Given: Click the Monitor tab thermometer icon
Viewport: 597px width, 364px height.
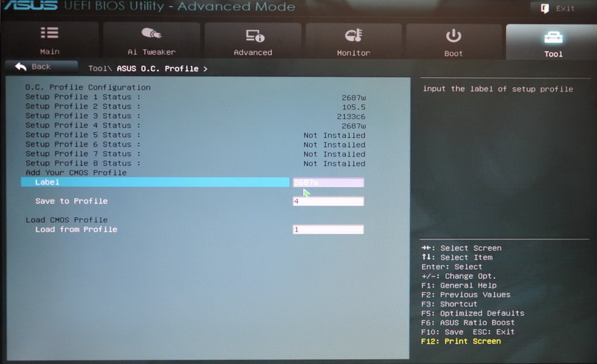Looking at the screenshot, I should (x=354, y=36).
